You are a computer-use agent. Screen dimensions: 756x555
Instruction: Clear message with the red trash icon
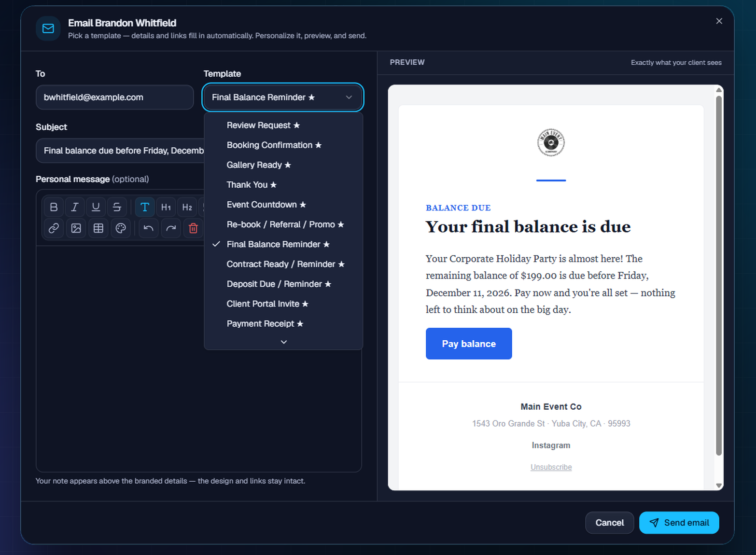[193, 228]
